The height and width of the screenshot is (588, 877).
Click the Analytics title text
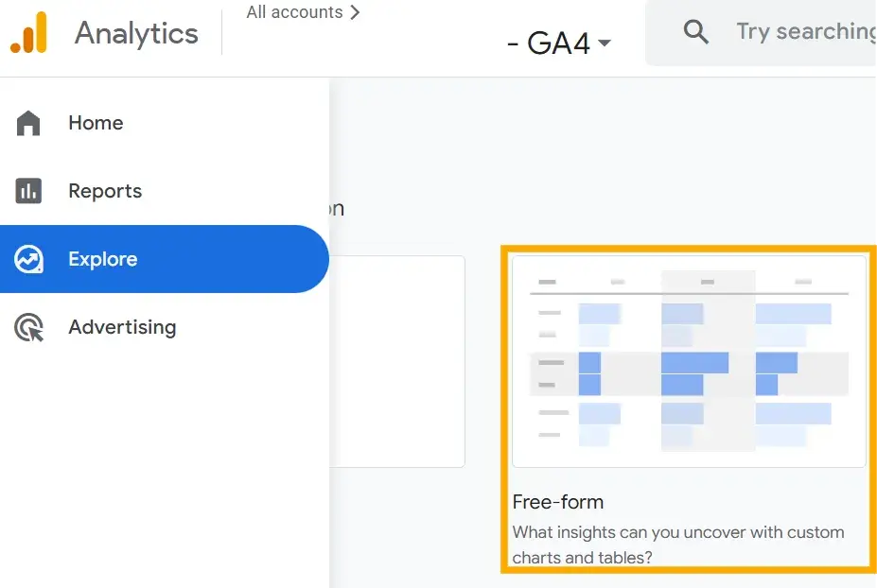pyautogui.click(x=135, y=34)
